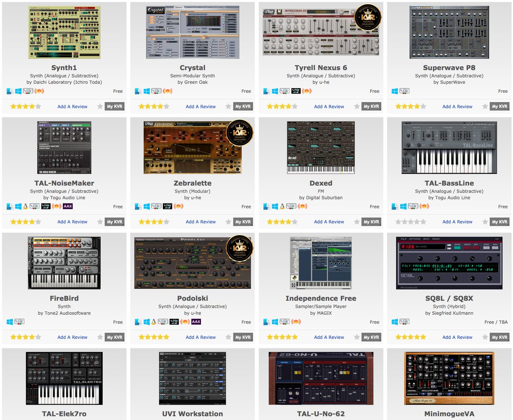Click My KVR button on Synth1 card

coord(115,106)
